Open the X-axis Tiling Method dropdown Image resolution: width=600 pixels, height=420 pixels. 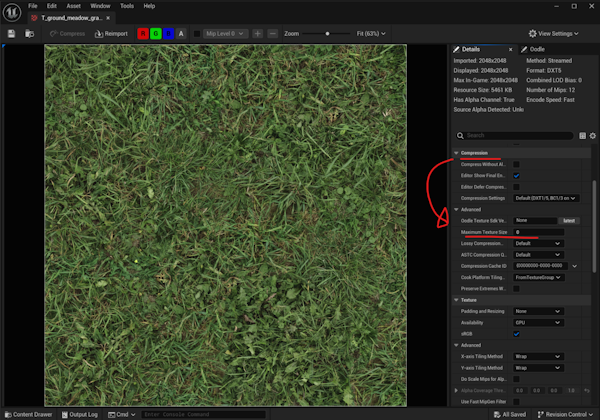pos(535,356)
